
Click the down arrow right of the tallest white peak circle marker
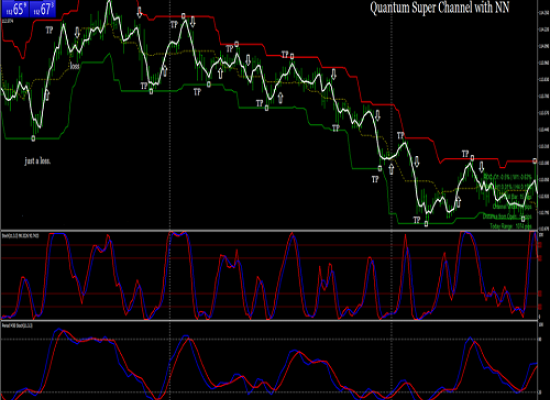[x=192, y=22]
